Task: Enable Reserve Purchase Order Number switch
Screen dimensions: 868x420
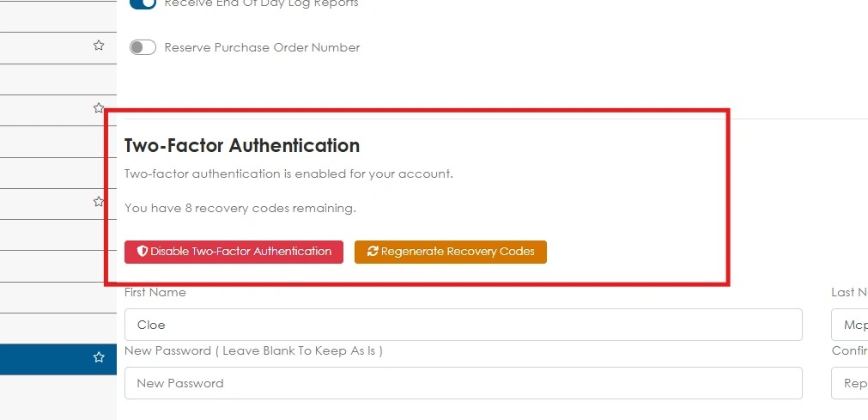Action: pos(143,47)
